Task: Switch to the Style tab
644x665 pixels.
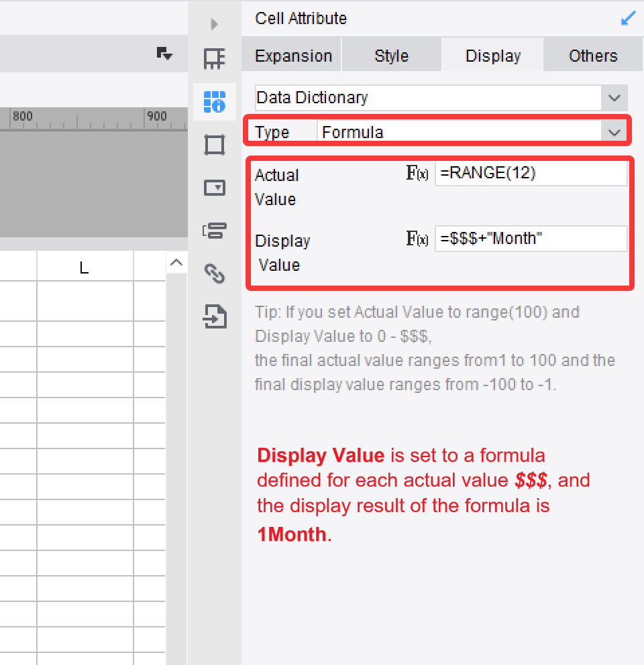Action: (x=391, y=55)
